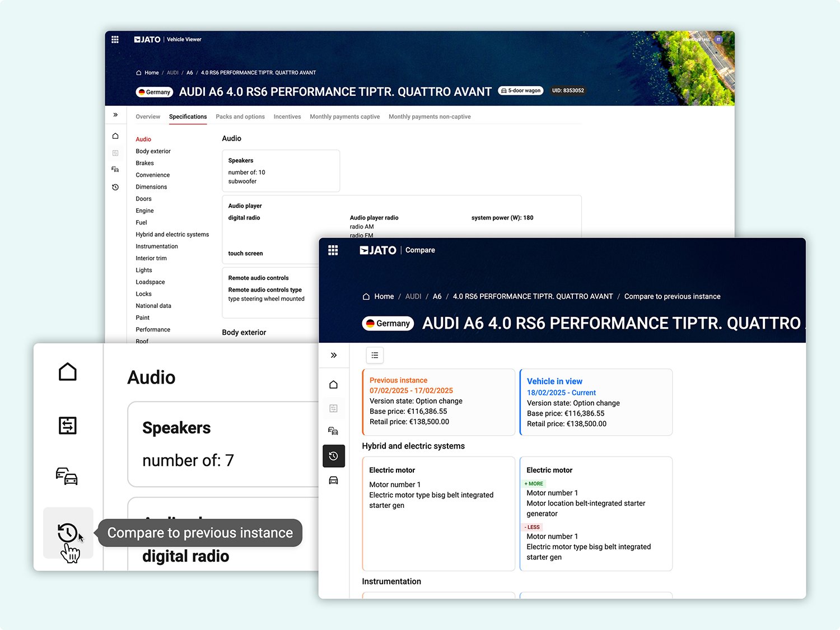Open the app grid launcher in Vehicle Viewer header
Image resolution: width=840 pixels, height=630 pixels.
coord(115,39)
